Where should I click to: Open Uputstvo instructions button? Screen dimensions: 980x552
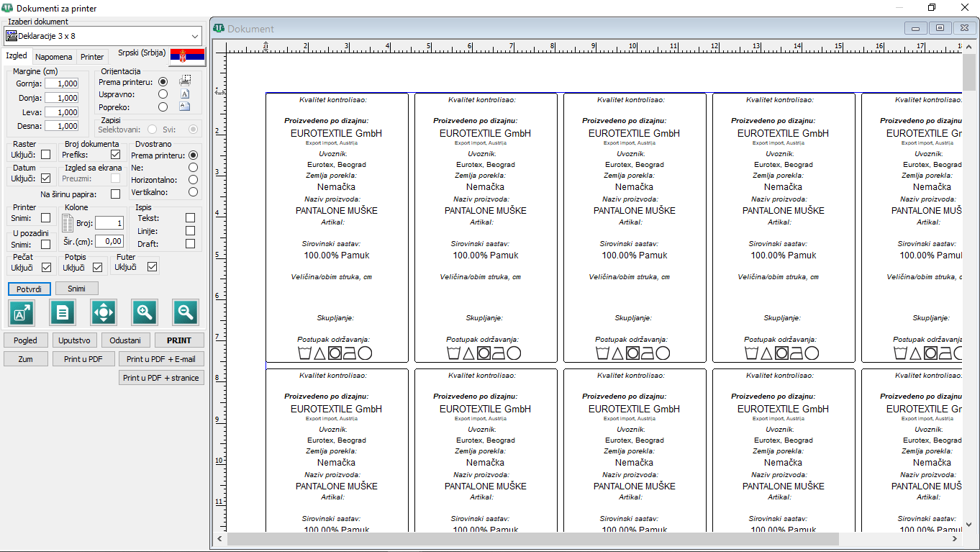coord(75,340)
